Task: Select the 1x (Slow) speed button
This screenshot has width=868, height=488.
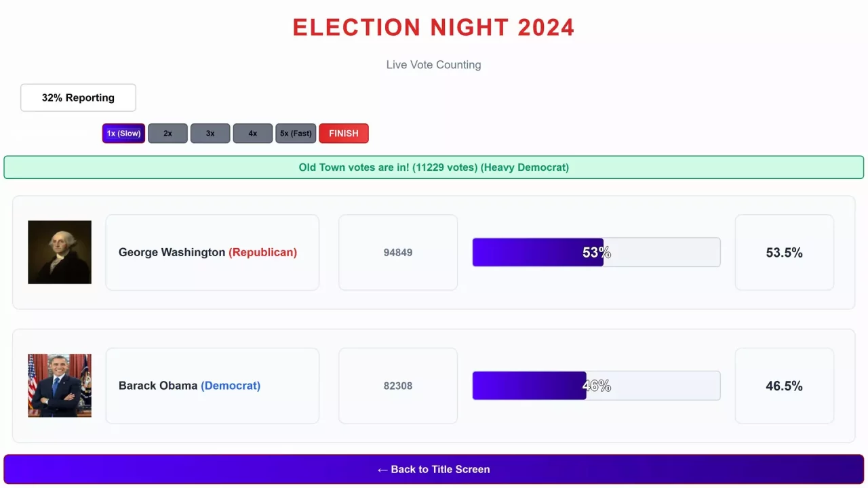Action: coord(123,133)
